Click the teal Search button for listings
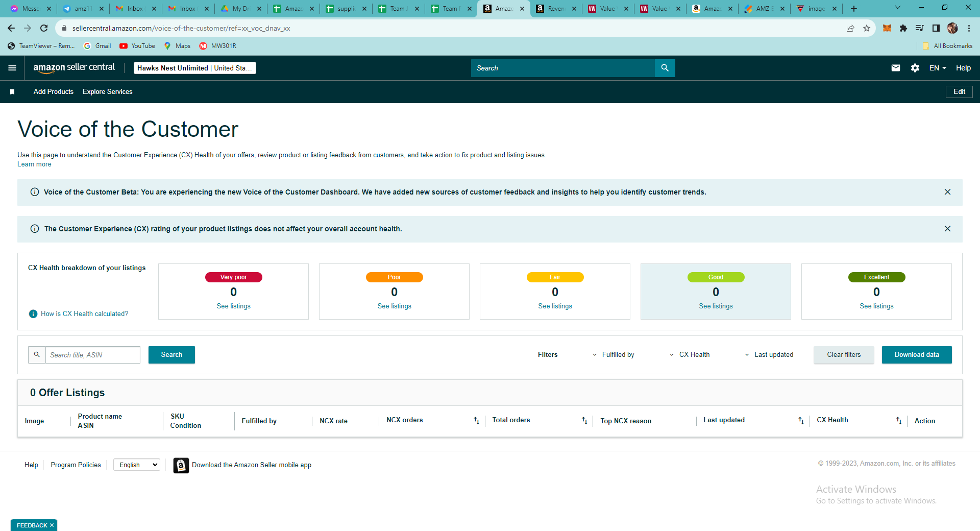Screen dimensions: 980x531 (171, 355)
